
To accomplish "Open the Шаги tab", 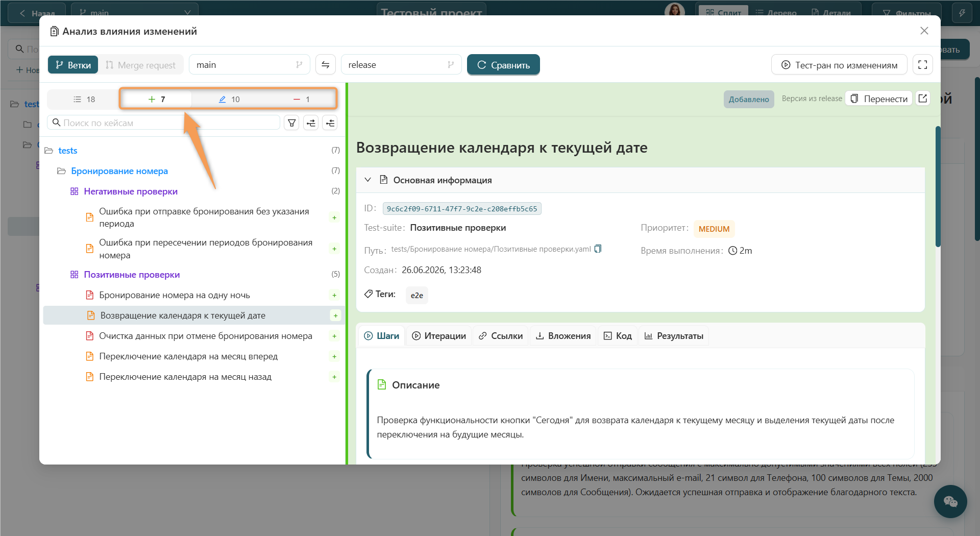I will pos(382,336).
